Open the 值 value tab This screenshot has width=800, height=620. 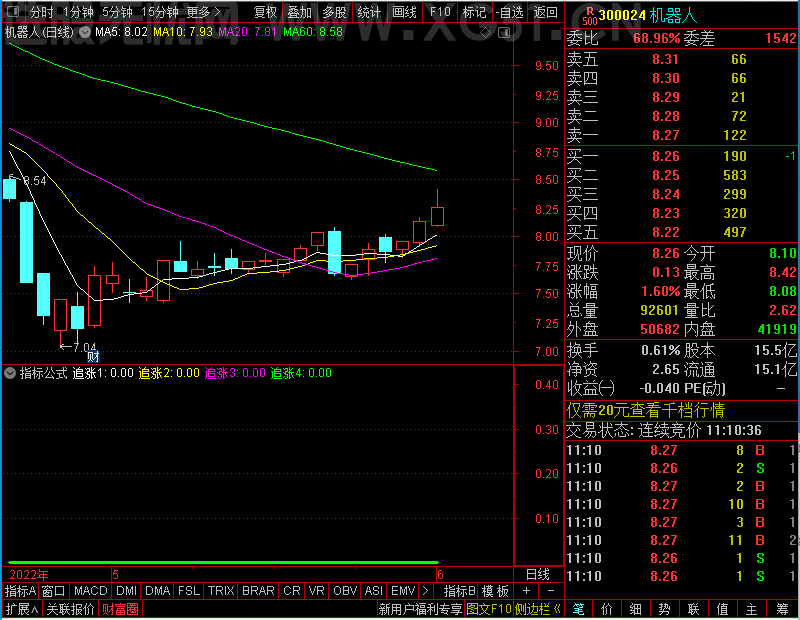coord(722,609)
